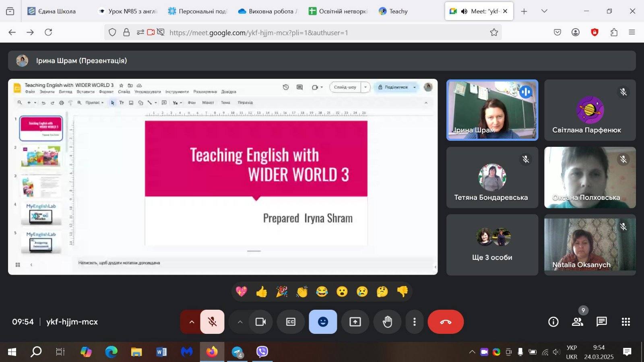Send the crying face reaction

(362, 291)
